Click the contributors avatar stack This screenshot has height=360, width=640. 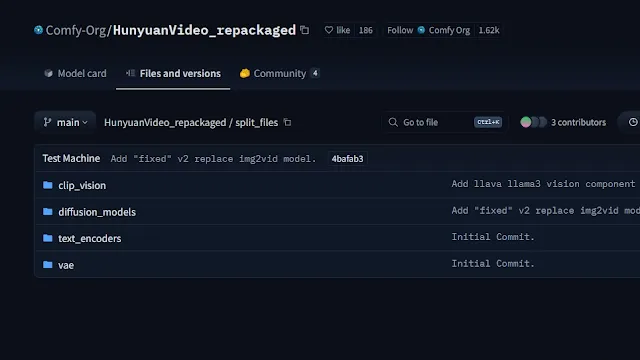tap(533, 122)
